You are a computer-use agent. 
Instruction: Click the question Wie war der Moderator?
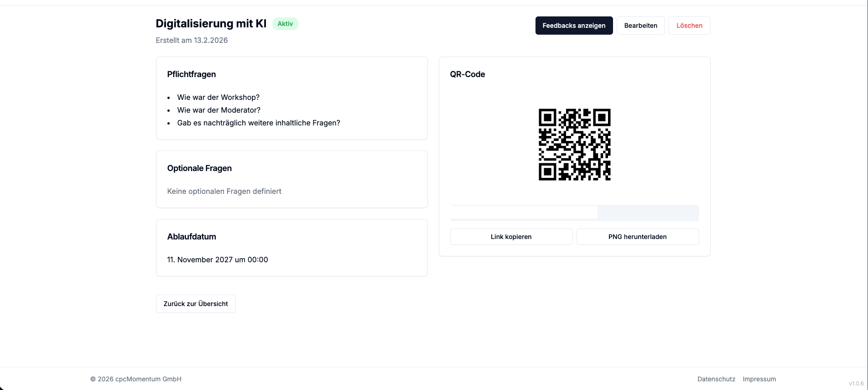[x=219, y=110]
